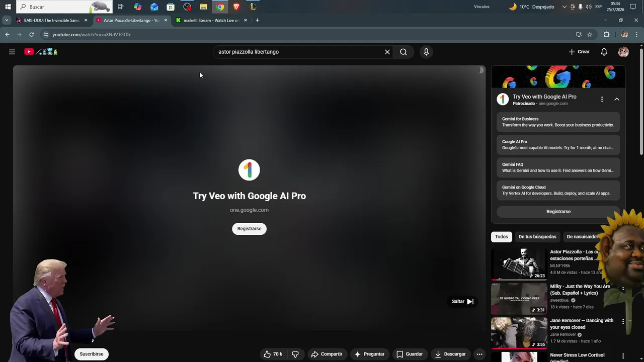
Task: Clear the search query with the X
Action: (x=387, y=52)
